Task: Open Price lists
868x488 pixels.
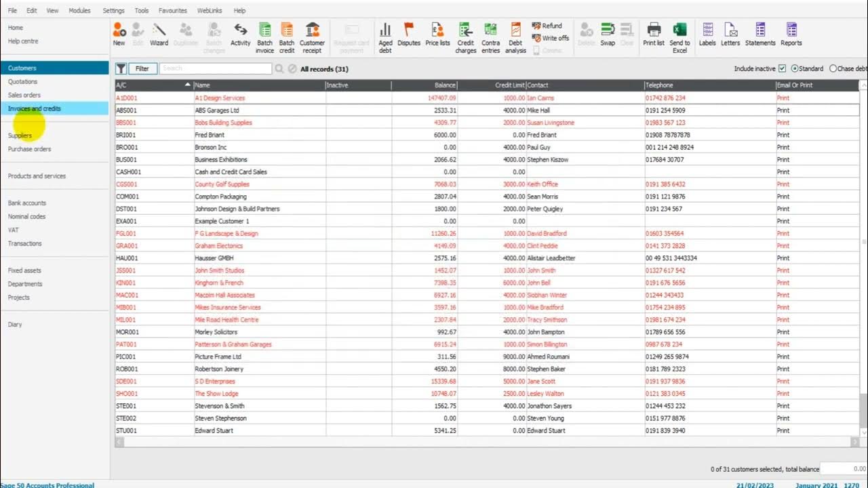Action: (x=437, y=35)
